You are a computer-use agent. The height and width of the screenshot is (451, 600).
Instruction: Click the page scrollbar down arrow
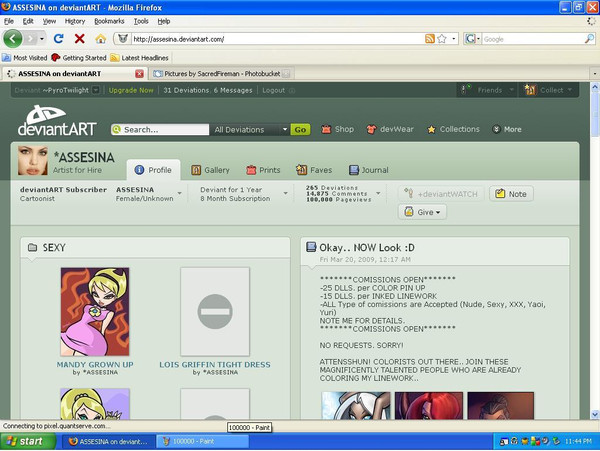(x=595, y=414)
